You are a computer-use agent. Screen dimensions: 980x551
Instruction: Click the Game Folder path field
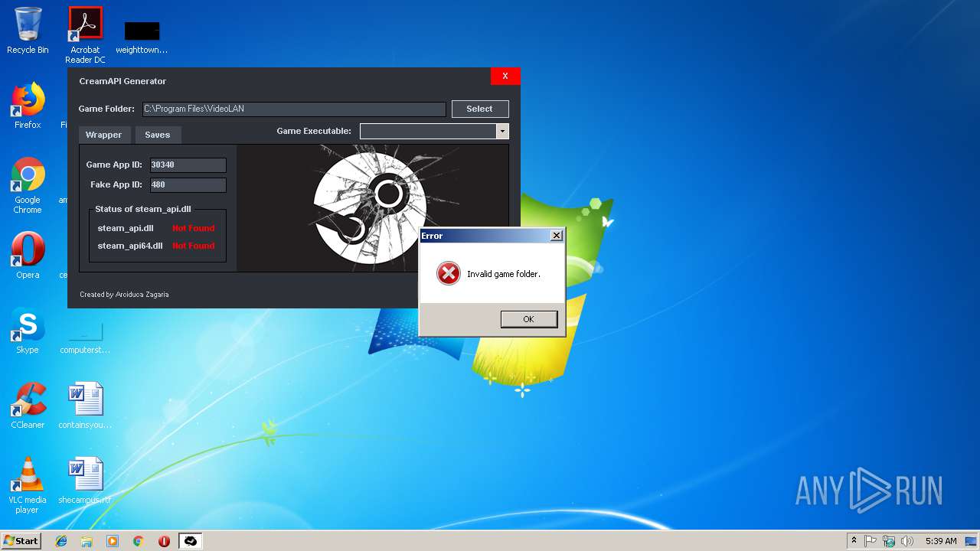(294, 109)
